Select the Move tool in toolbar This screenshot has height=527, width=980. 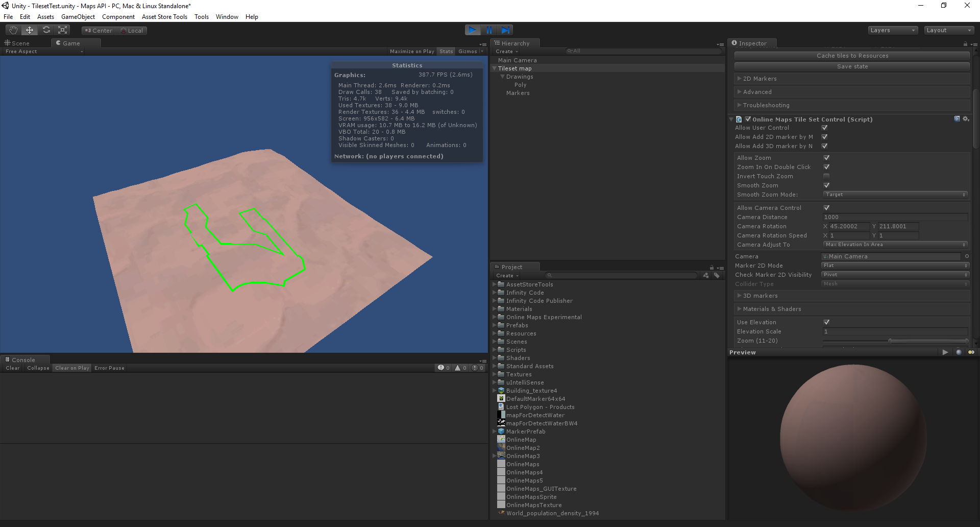[x=30, y=30]
